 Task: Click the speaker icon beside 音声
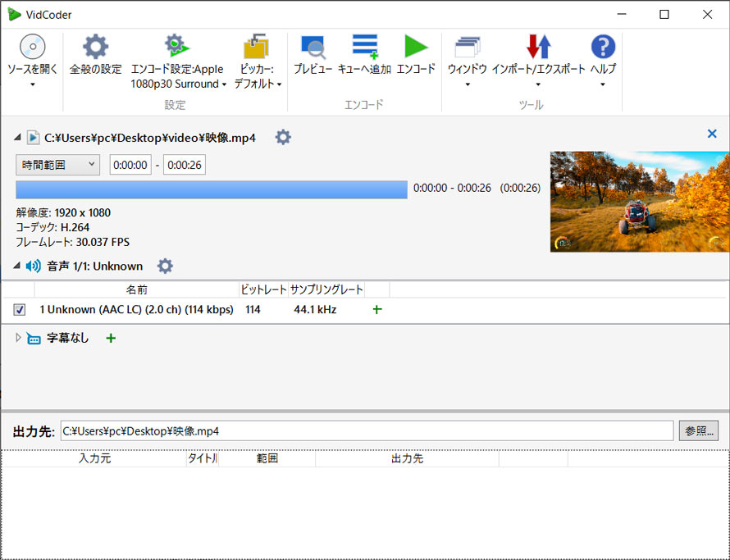33,266
